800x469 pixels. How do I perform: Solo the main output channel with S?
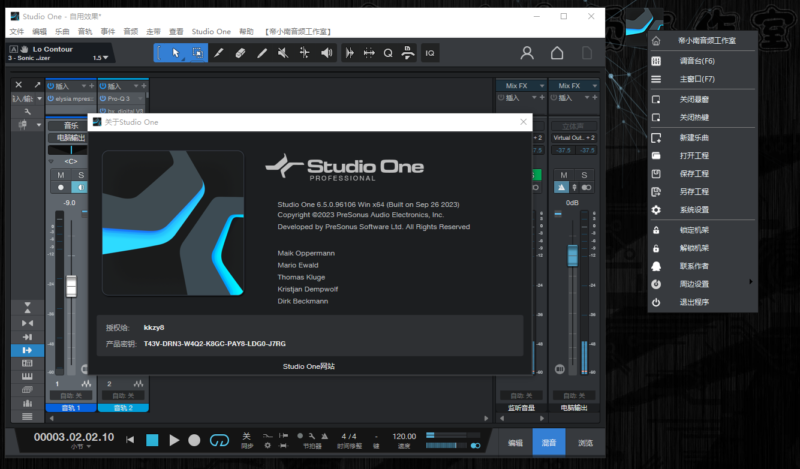[x=585, y=175]
